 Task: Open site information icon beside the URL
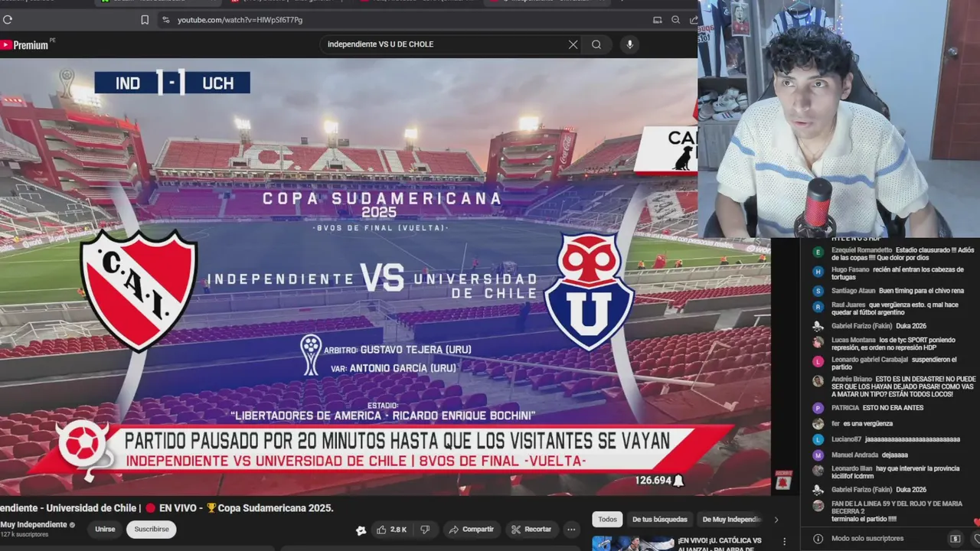click(x=166, y=20)
